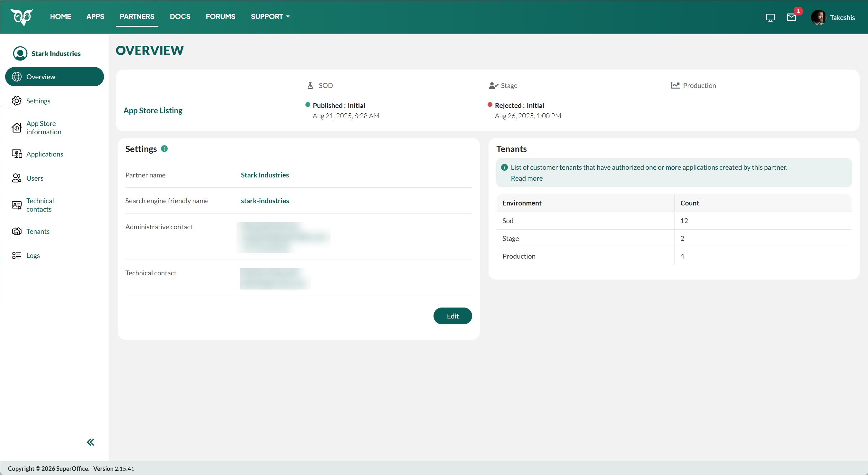Viewport: 868px width, 475px height.
Task: Click the Stark Industries partner profile icon
Action: [20, 53]
